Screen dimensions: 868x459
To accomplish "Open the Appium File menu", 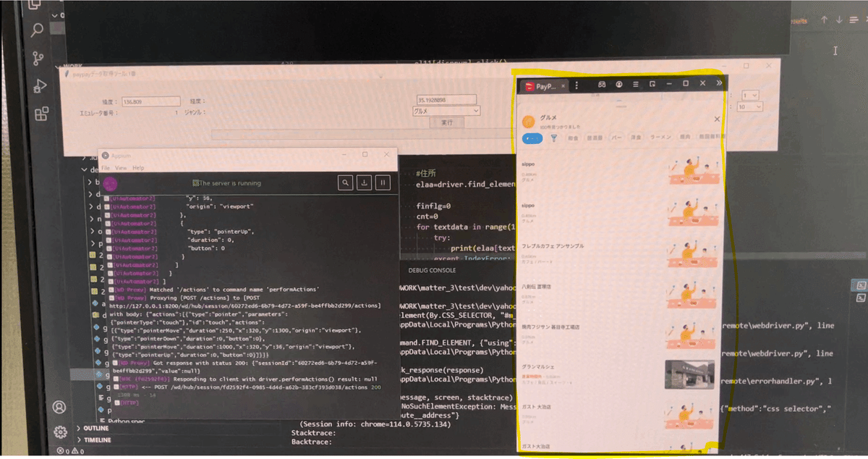I will (x=106, y=167).
